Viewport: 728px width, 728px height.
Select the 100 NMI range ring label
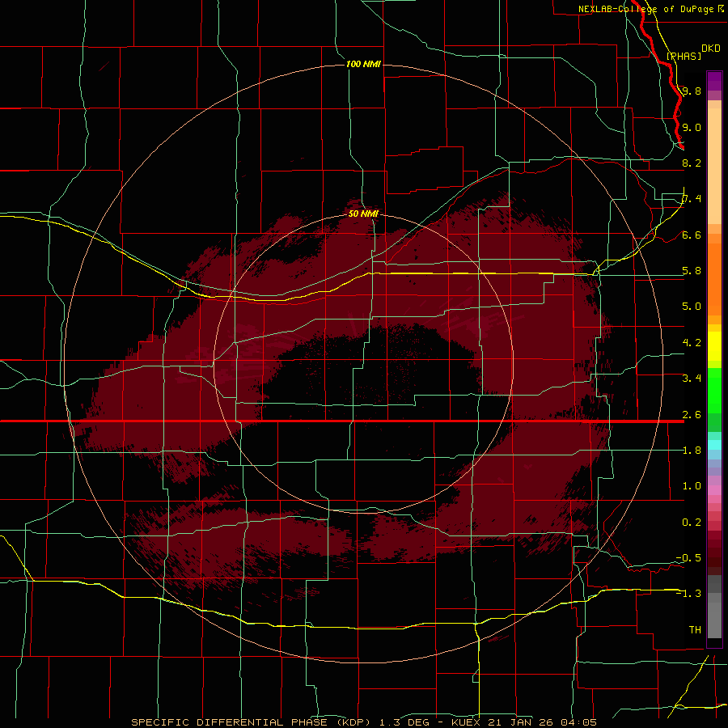tap(363, 64)
